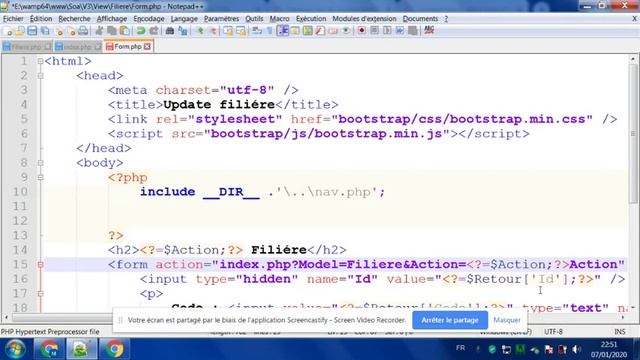
Task: Open the Function List panel icon
Action: [320, 31]
